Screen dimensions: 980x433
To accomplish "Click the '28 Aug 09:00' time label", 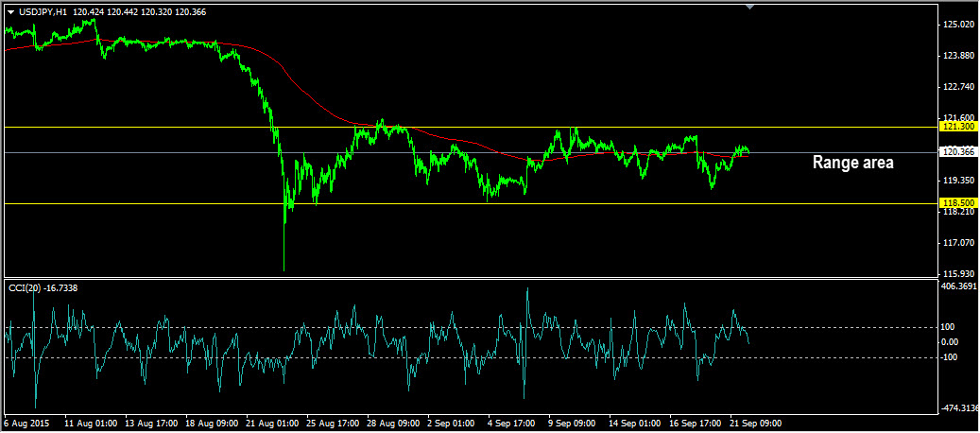I will (393, 423).
